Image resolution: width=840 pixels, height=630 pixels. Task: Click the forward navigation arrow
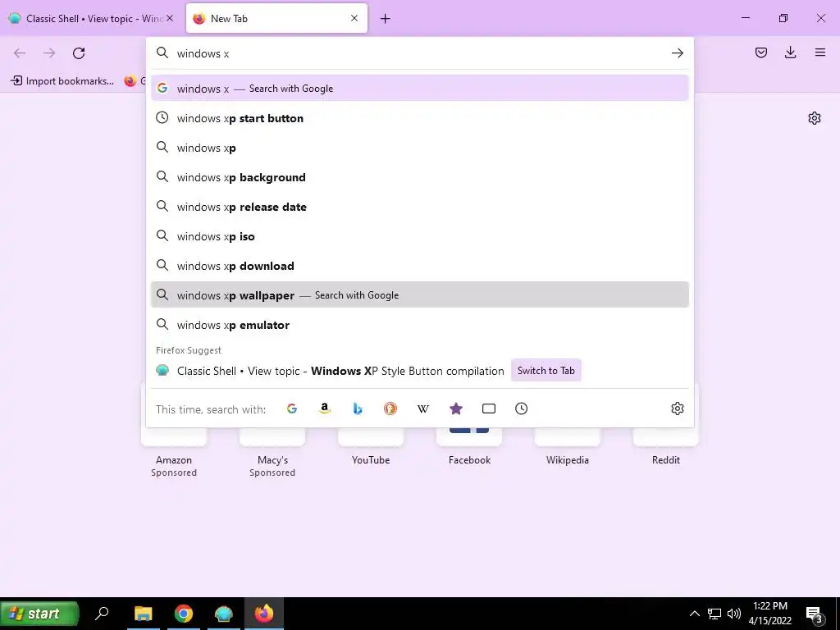tap(49, 53)
